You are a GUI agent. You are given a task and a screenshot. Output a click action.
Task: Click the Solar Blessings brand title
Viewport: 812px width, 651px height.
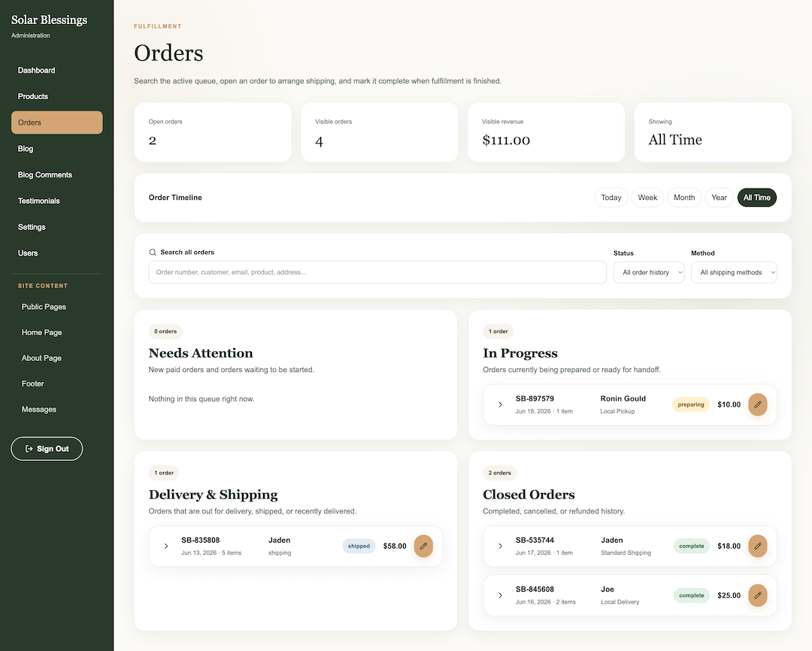tap(49, 20)
